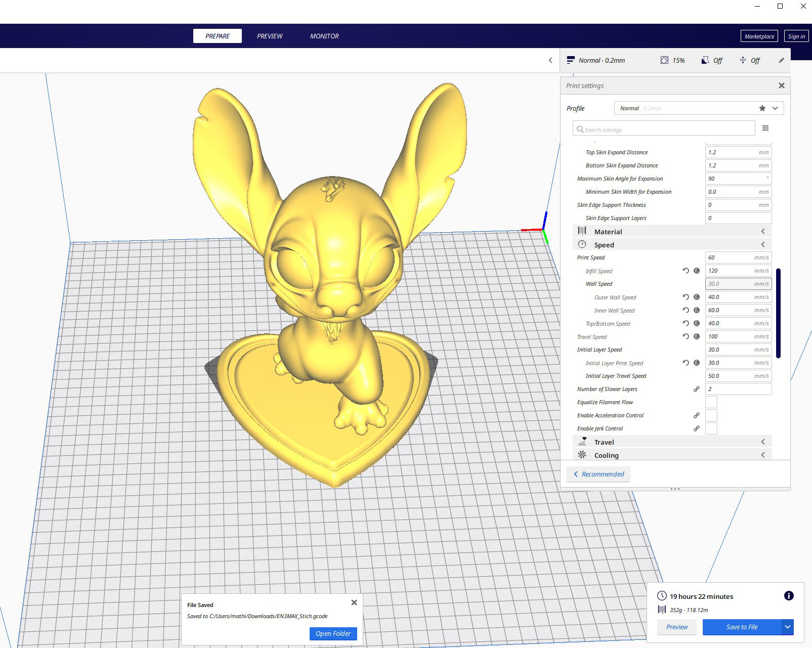Dismiss the File Saved notification
812x648 pixels.
354,602
